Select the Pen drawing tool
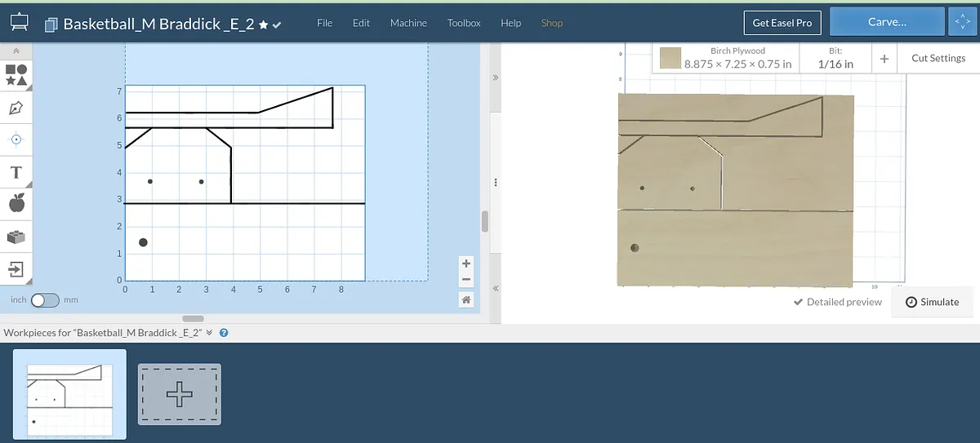 pyautogui.click(x=16, y=108)
